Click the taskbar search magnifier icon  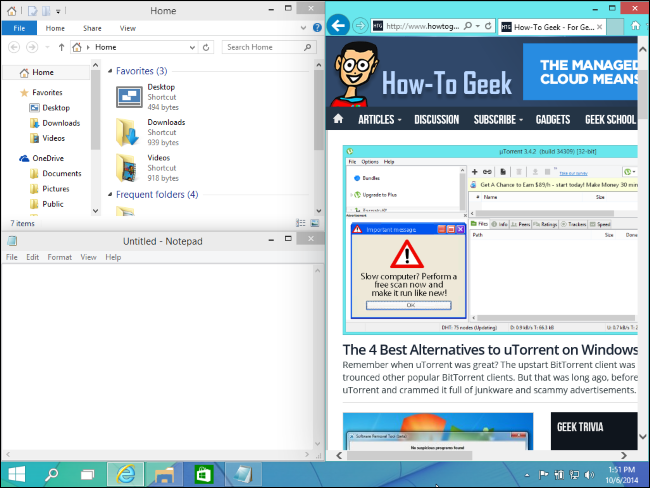click(52, 472)
